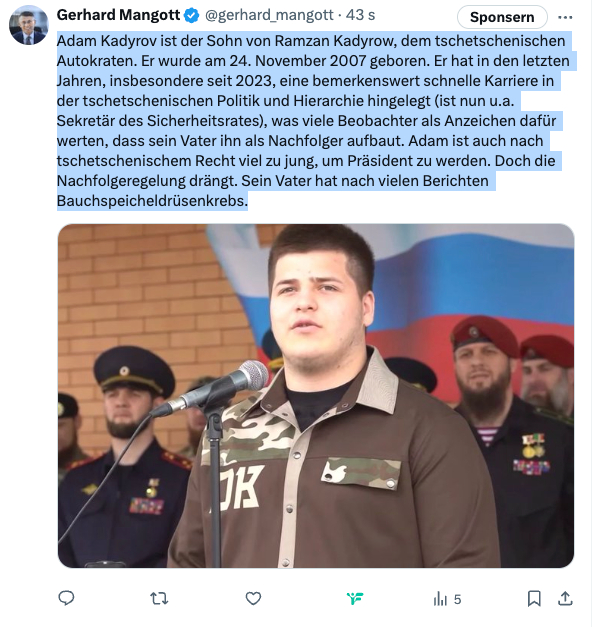Open the attached photo of the speaker at the microphone

[x=316, y=395]
